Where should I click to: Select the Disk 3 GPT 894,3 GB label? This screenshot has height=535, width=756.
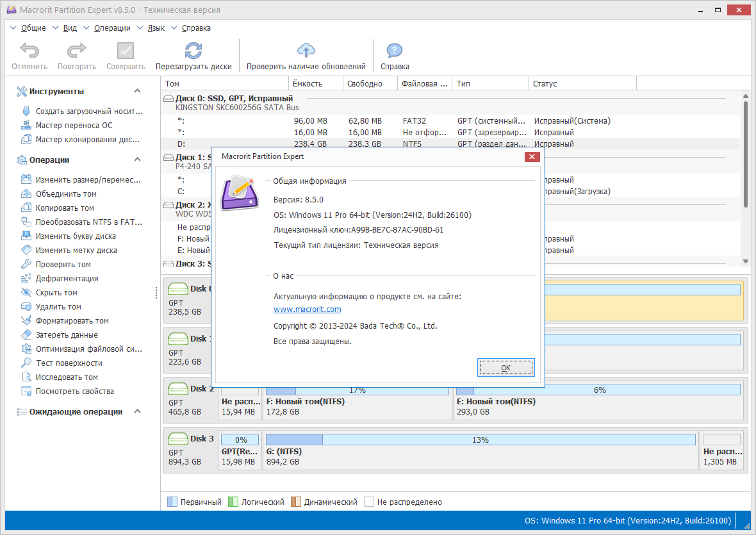pyautogui.click(x=191, y=450)
